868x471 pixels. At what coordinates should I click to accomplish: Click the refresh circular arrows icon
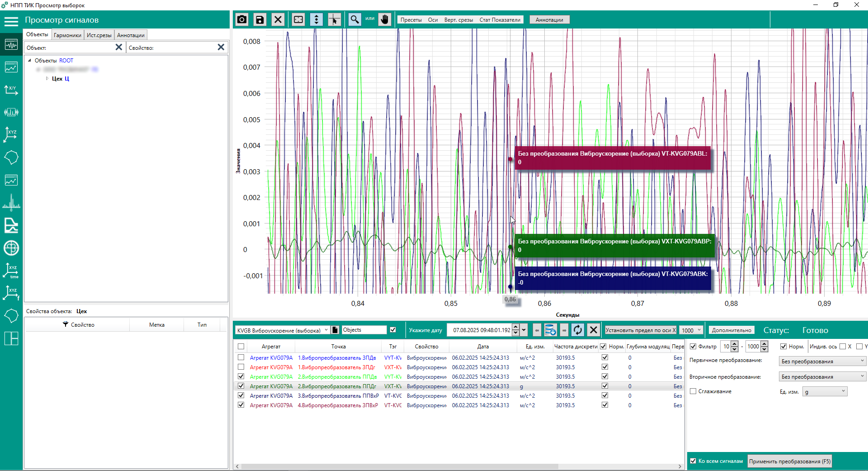pos(578,330)
